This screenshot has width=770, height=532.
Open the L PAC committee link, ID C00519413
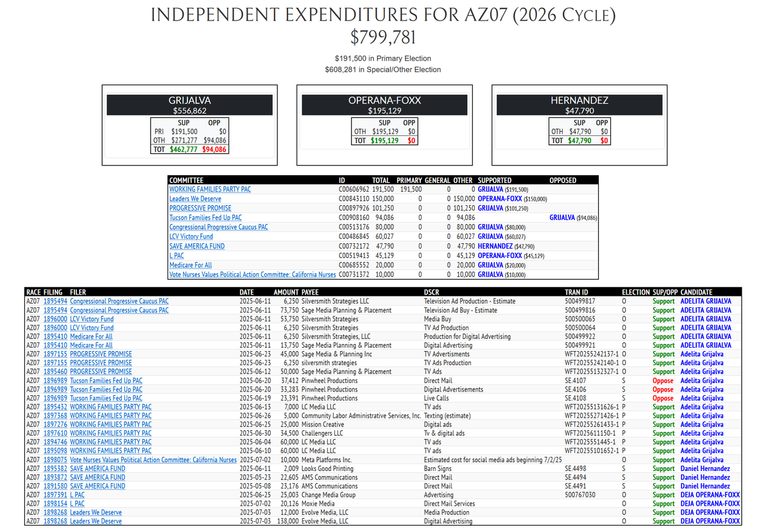coord(176,255)
